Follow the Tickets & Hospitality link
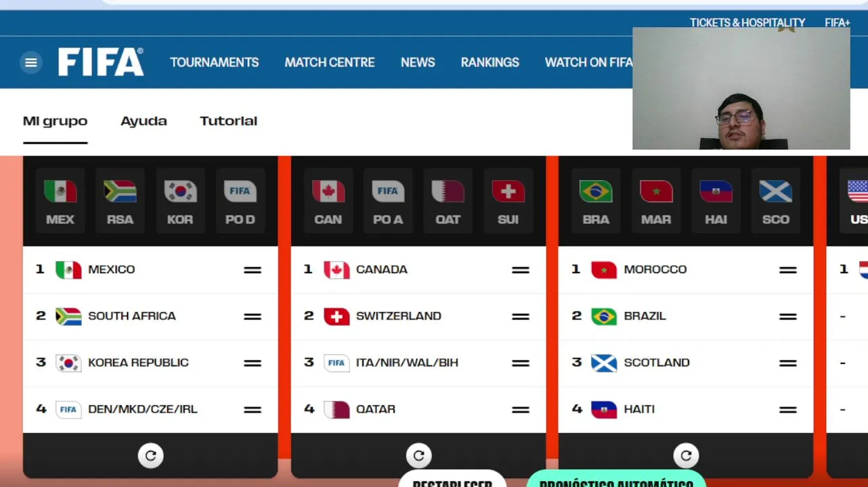 click(x=747, y=23)
